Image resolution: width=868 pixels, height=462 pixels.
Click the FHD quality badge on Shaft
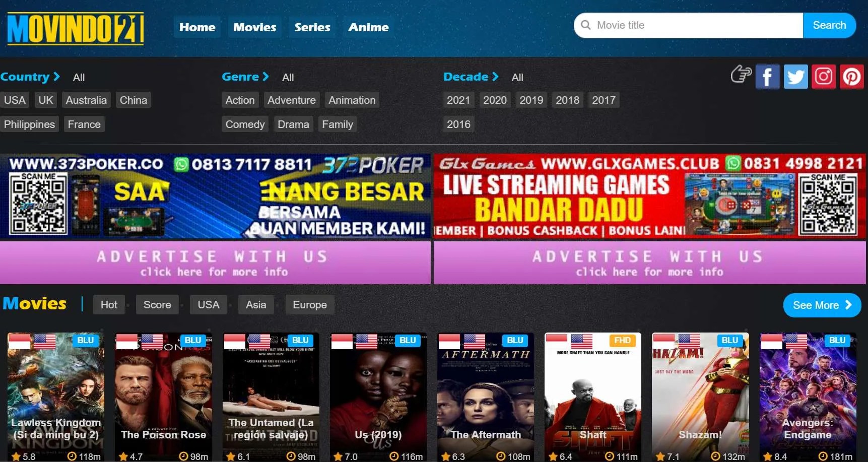(622, 341)
